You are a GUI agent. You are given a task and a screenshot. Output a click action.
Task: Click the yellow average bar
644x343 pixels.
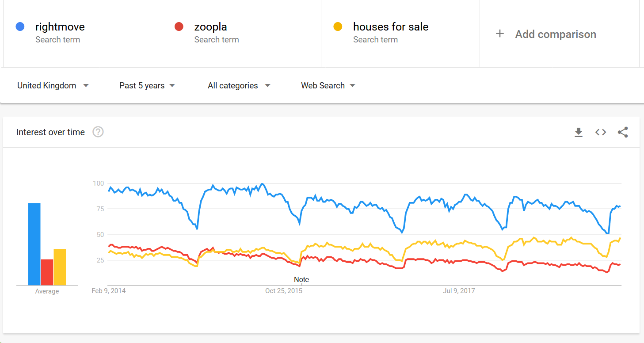click(60, 267)
